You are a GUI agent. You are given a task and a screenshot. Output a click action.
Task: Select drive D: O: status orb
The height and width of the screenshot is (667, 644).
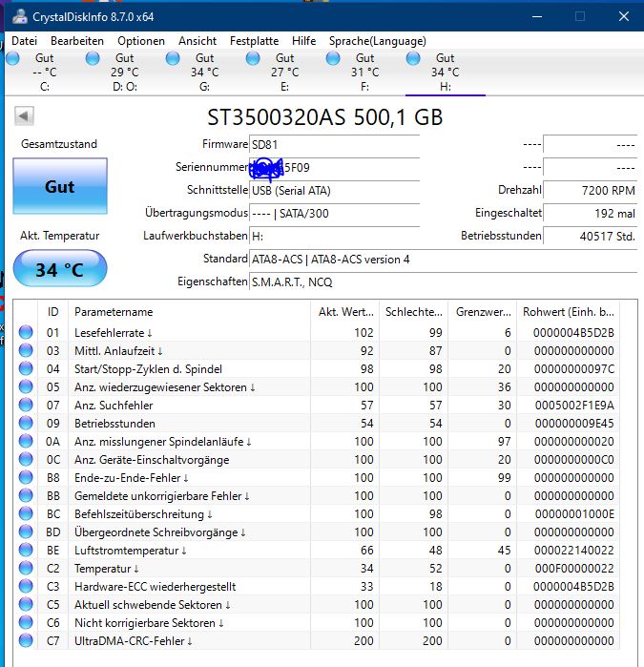93,58
